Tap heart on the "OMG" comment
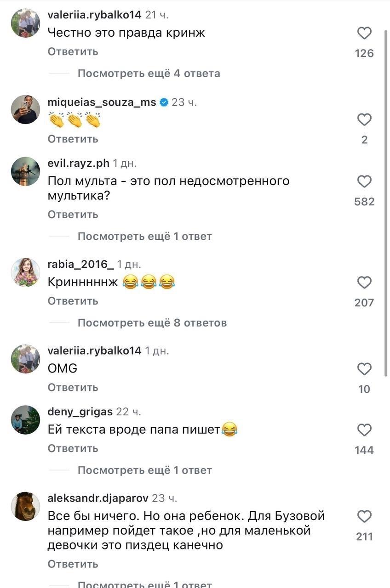390x588 pixels. coord(364,369)
